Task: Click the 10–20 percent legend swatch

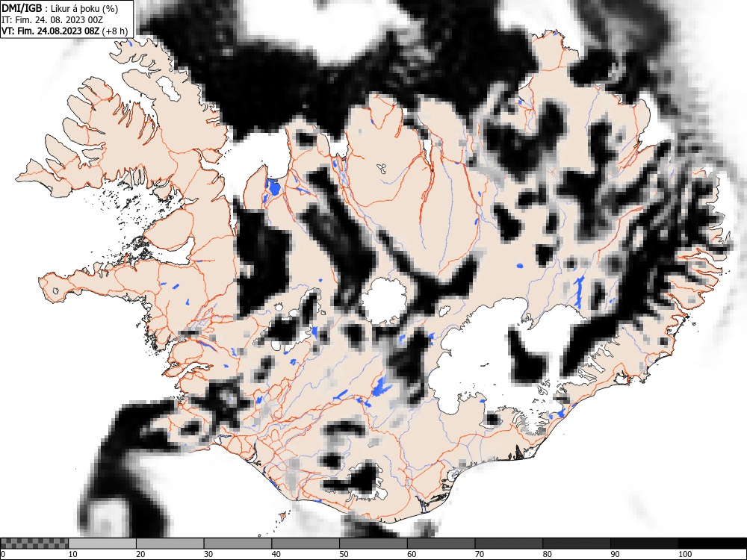Action: coord(102,544)
